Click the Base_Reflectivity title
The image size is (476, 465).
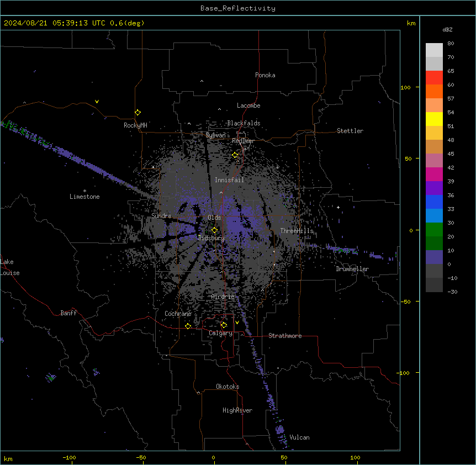(238, 8)
